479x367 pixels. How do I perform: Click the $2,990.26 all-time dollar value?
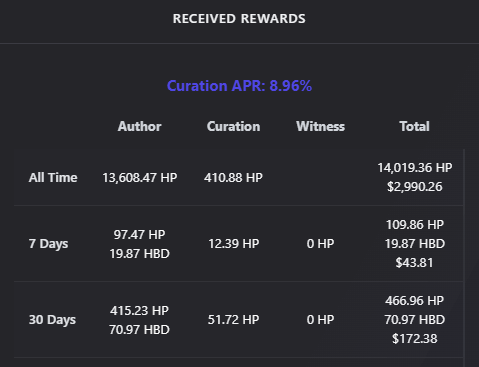point(415,187)
